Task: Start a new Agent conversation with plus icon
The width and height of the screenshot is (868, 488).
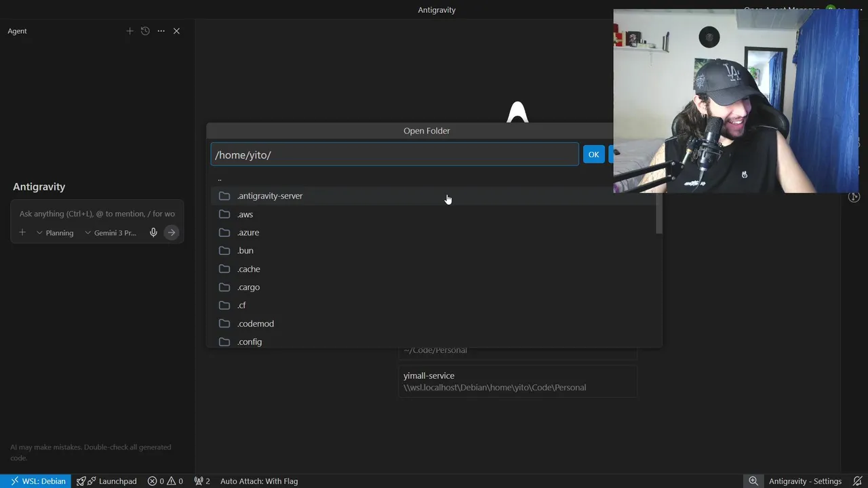Action: 130,31
